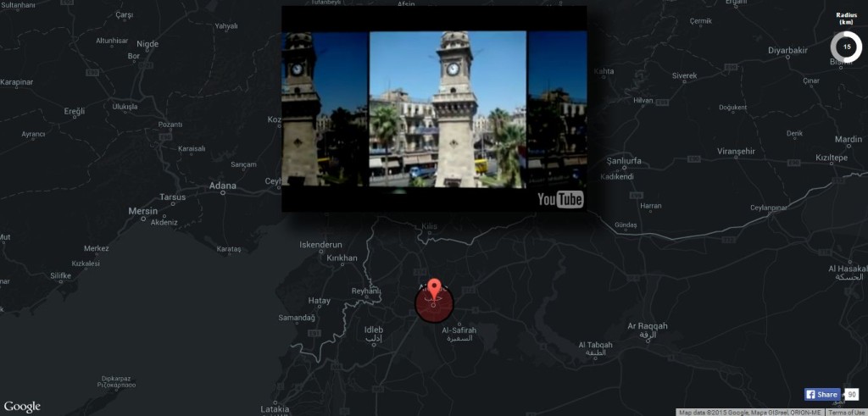Click the Adana city marker
868x416 pixels.
click(x=223, y=192)
